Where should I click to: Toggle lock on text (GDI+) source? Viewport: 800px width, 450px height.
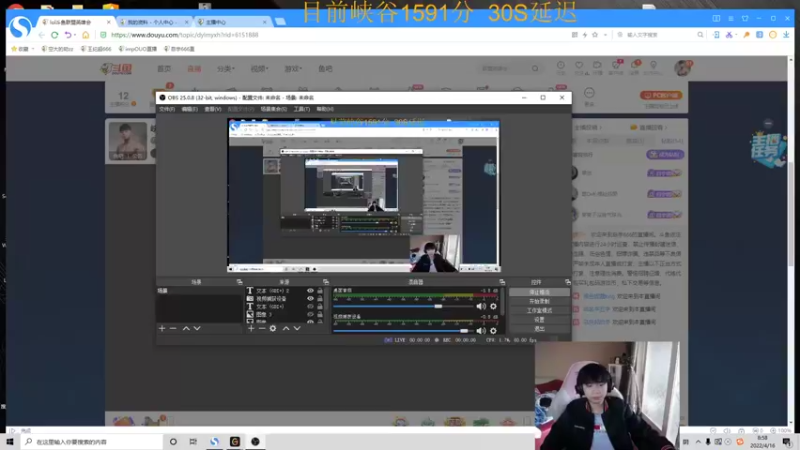pos(320,307)
